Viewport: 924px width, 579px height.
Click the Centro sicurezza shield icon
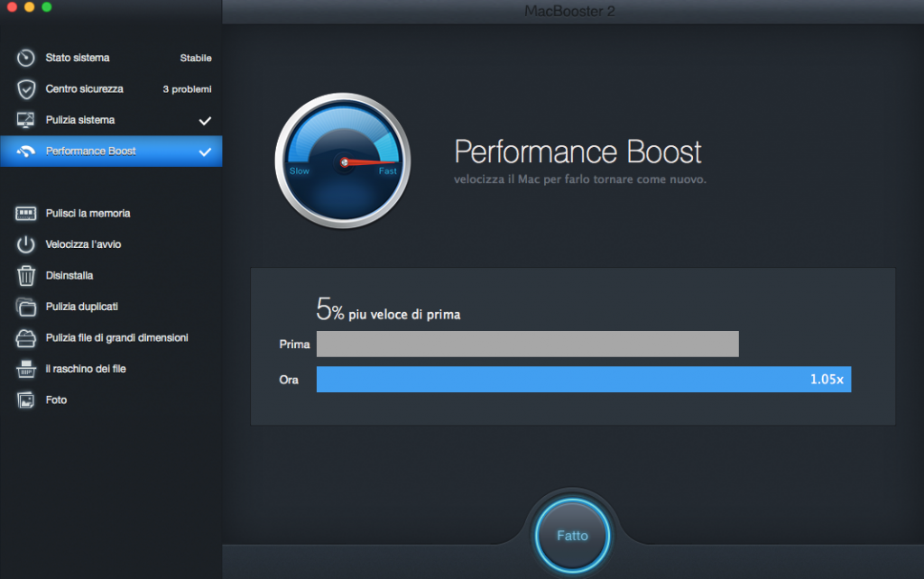point(26,89)
